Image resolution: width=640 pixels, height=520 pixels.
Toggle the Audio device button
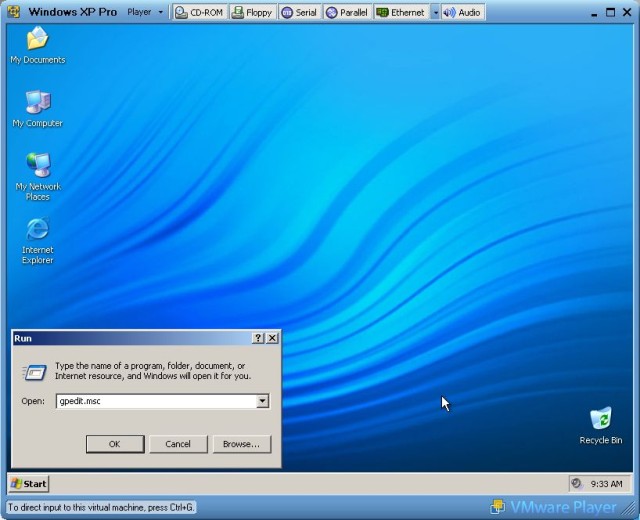[462, 13]
